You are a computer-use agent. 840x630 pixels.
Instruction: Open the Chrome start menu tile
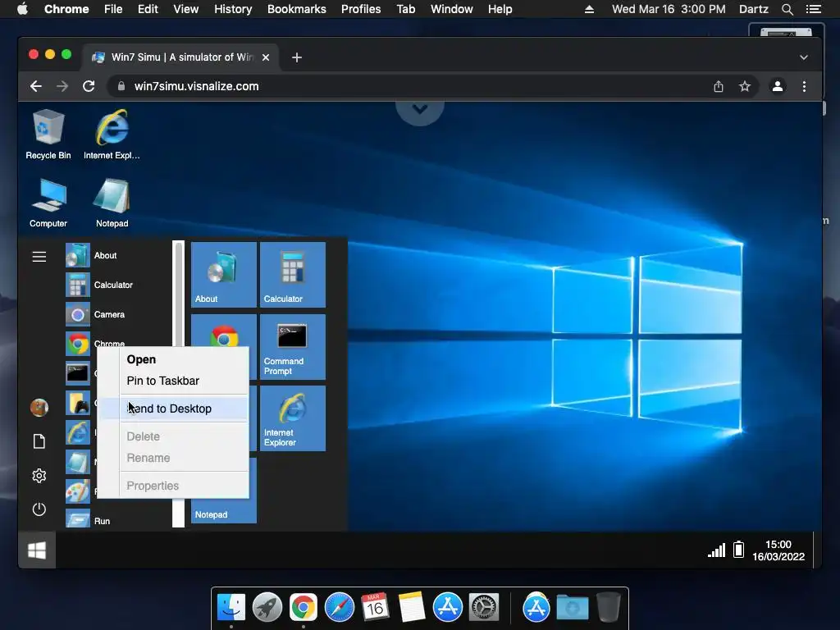pyautogui.click(x=224, y=331)
